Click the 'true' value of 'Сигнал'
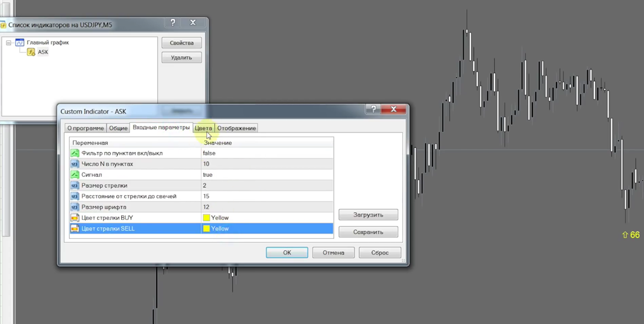The width and height of the screenshot is (644, 324). point(207,175)
